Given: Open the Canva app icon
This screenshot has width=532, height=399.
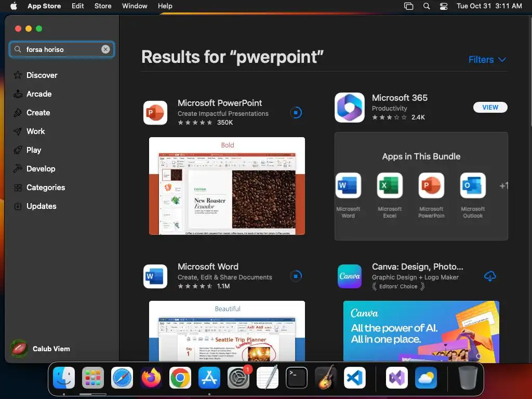Looking at the screenshot, I should (350, 276).
